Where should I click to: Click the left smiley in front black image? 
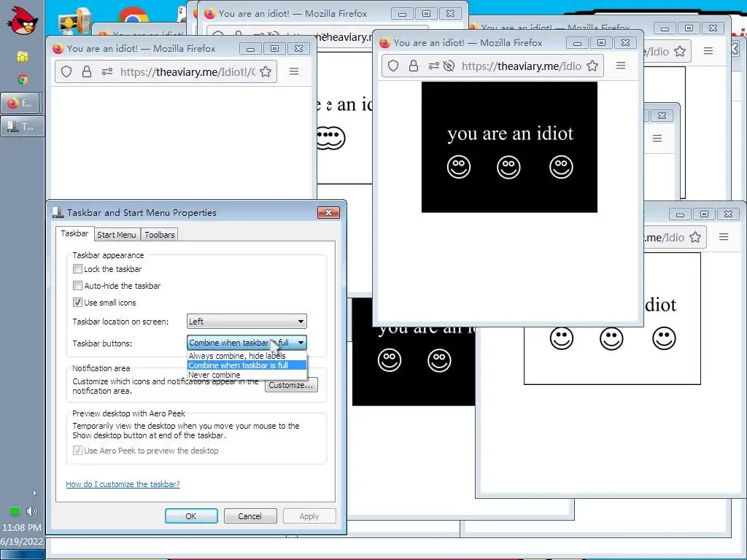pos(459,167)
